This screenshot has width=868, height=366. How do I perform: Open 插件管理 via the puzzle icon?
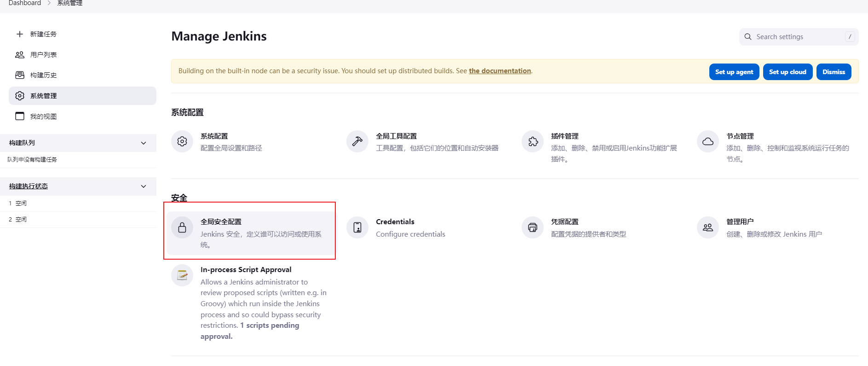[x=533, y=141]
